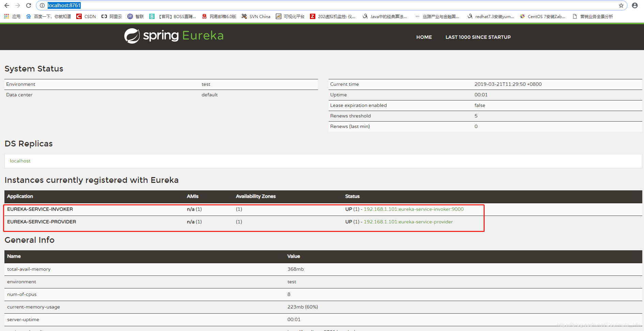Select EUREKA-SERVICE-PROVIDER application name
The image size is (644, 331).
coord(42,222)
